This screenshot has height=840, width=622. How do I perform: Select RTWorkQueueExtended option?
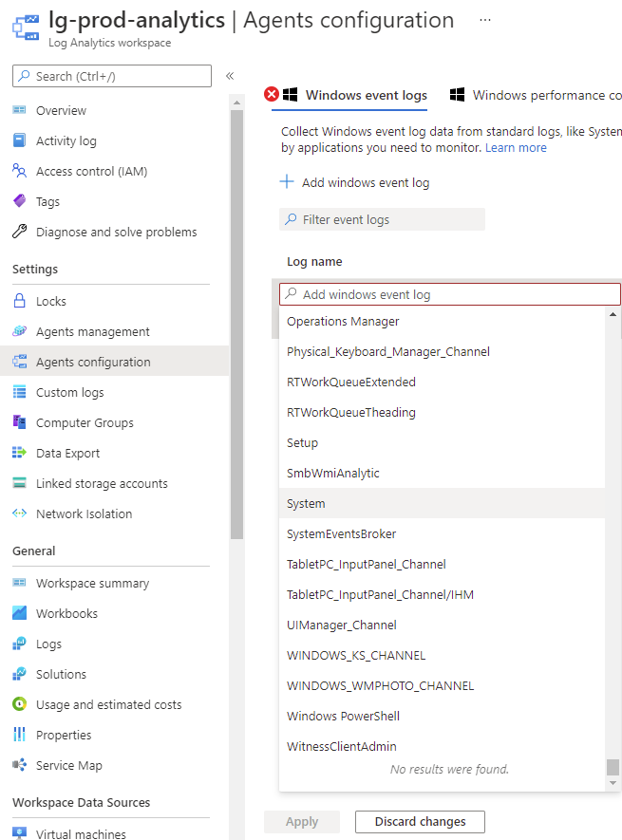pos(442,382)
